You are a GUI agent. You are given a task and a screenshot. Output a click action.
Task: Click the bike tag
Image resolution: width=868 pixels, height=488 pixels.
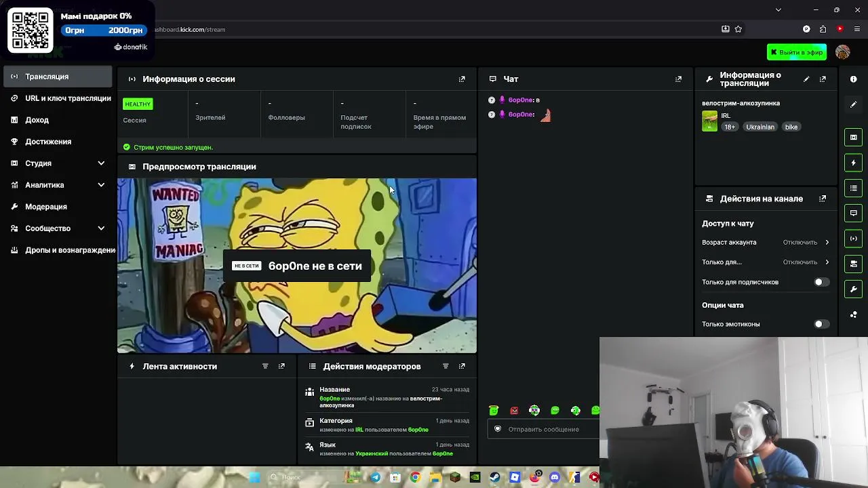coord(791,127)
